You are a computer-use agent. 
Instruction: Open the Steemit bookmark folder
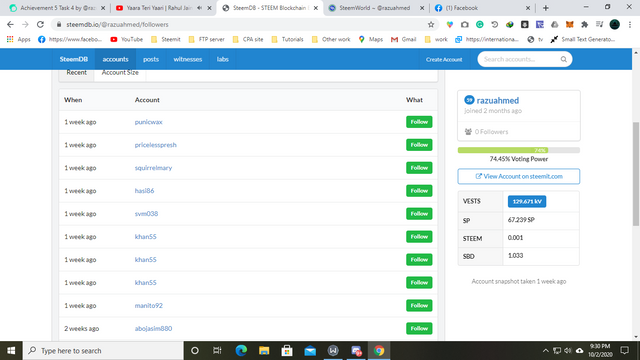click(166, 39)
